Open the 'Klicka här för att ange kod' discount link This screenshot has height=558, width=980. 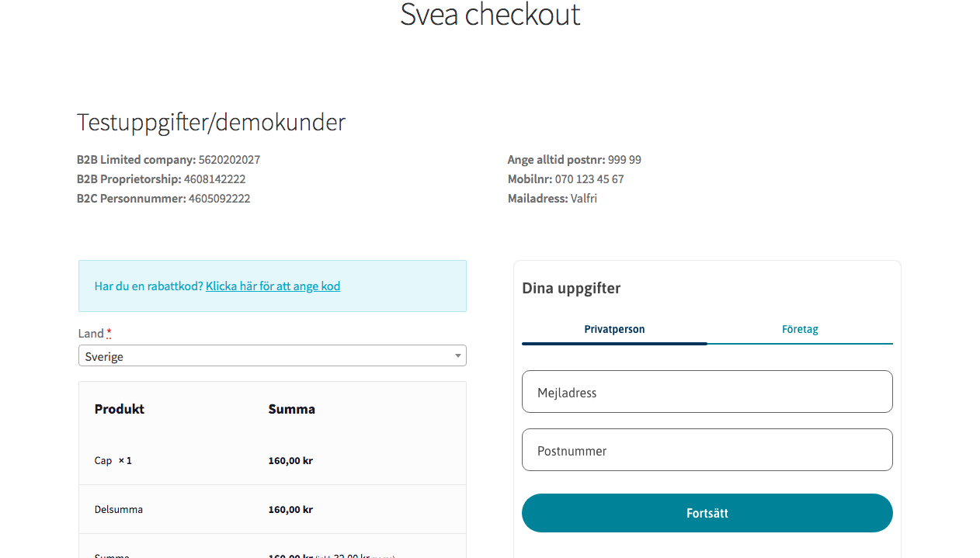point(273,286)
